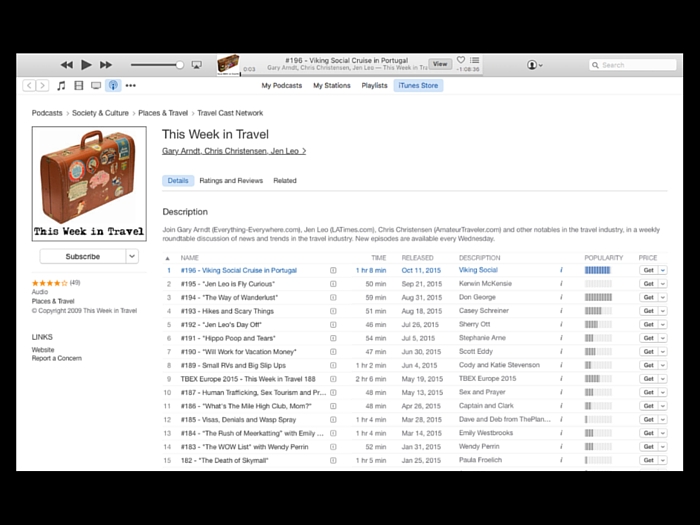Image resolution: width=700 pixels, height=525 pixels.
Task: Open the more media types ellipsis
Action: [x=130, y=85]
